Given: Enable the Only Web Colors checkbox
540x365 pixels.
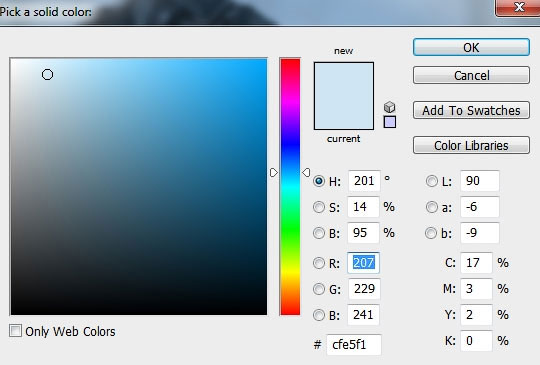Looking at the screenshot, I should [x=15, y=331].
